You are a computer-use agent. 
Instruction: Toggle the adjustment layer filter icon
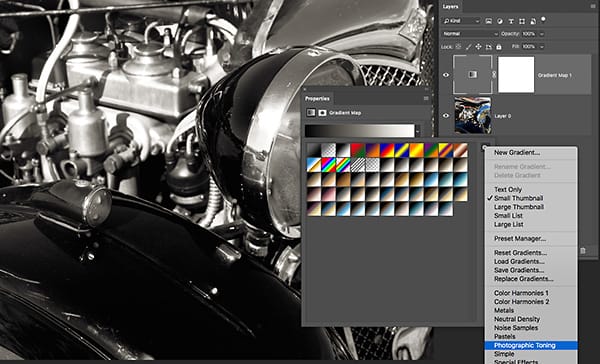(x=500, y=21)
